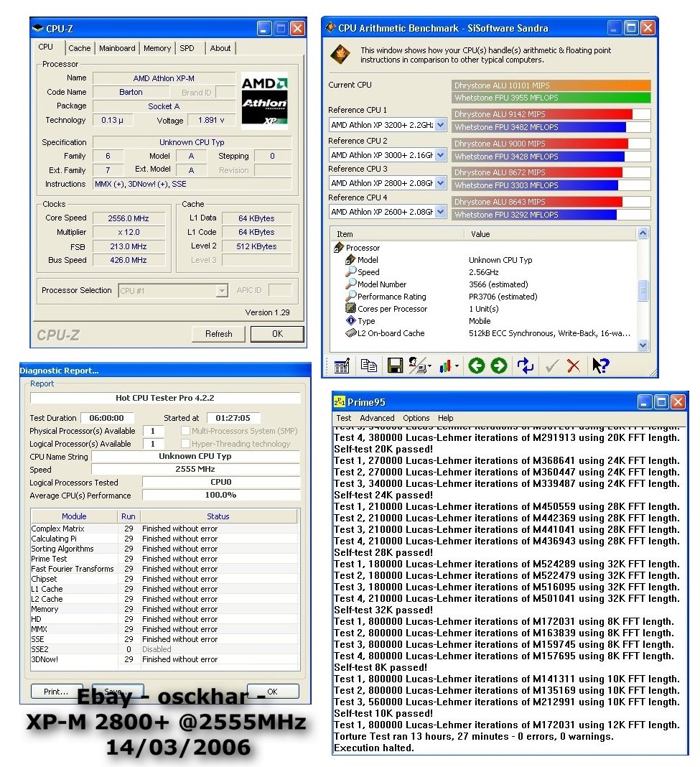
Task: Click the options notepad icon in Sandra toolbar
Action: [342, 366]
